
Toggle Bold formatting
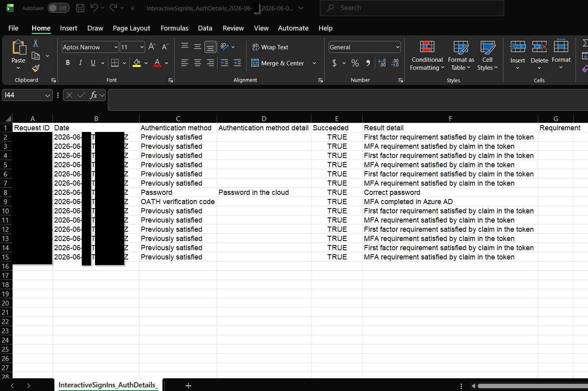tap(68, 63)
